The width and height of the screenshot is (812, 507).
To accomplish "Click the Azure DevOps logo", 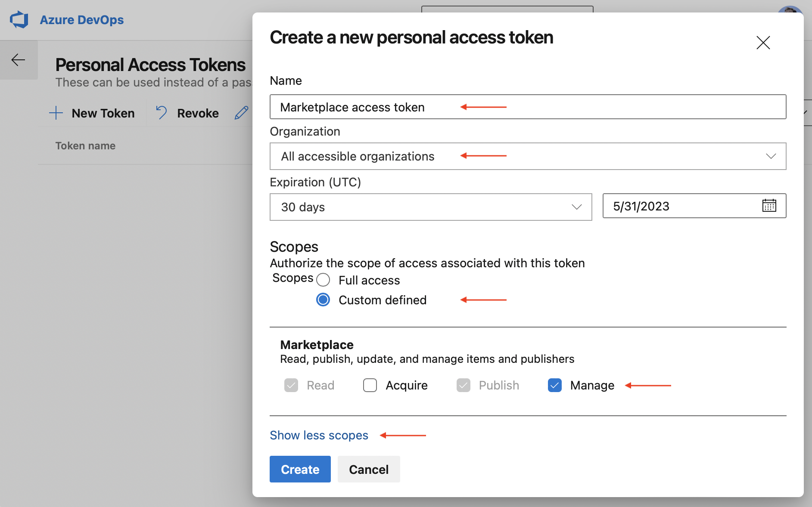I will [19, 19].
